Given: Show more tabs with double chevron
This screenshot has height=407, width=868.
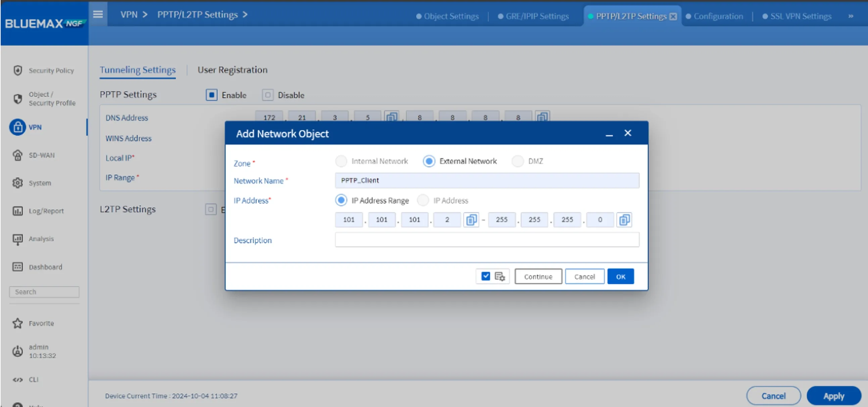Looking at the screenshot, I should pos(851,16).
